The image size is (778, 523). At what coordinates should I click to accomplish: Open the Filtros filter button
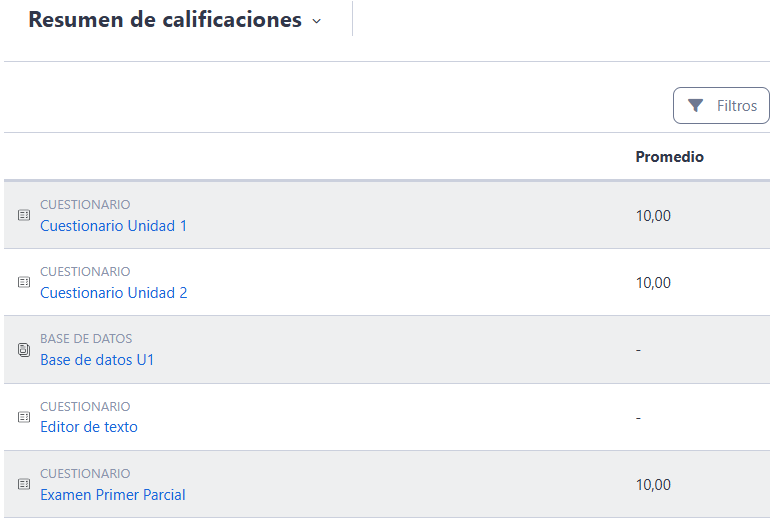721,106
